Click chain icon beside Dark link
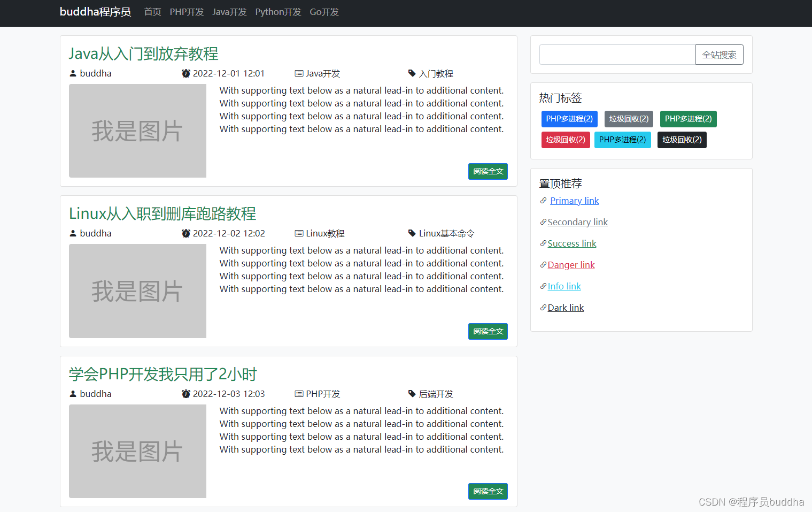Viewport: 812px width, 512px height. pos(543,308)
